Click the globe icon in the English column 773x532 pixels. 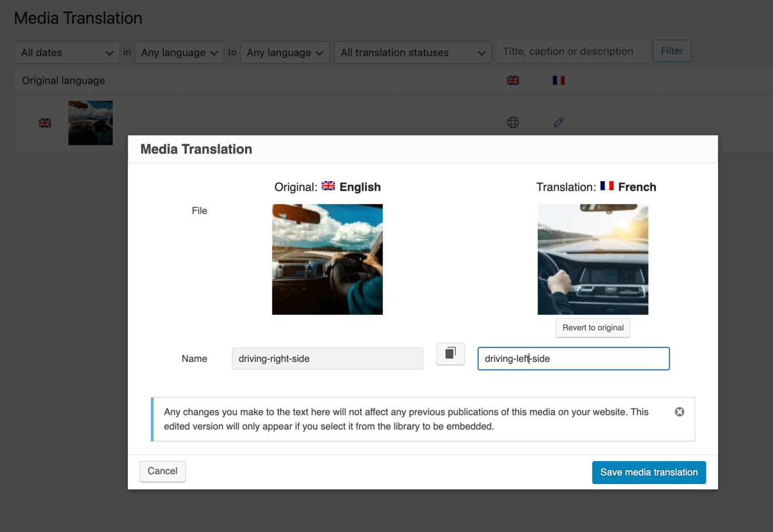coord(513,122)
